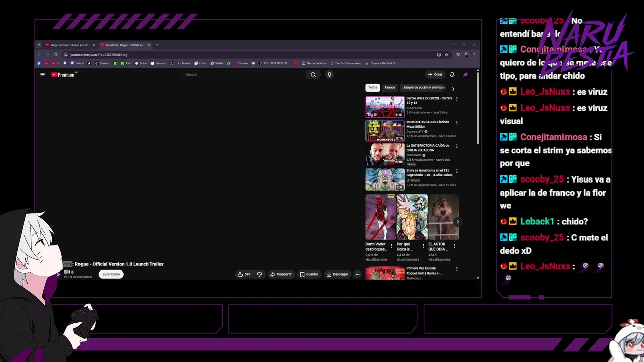Bookmark this page with star icon
Viewport: 644px width, 362px height.
446,55
